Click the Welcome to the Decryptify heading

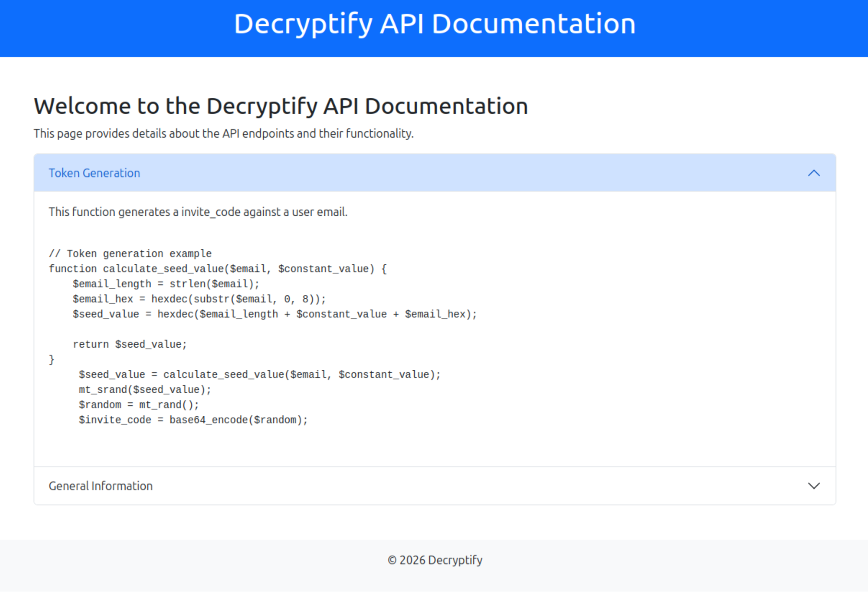(281, 106)
